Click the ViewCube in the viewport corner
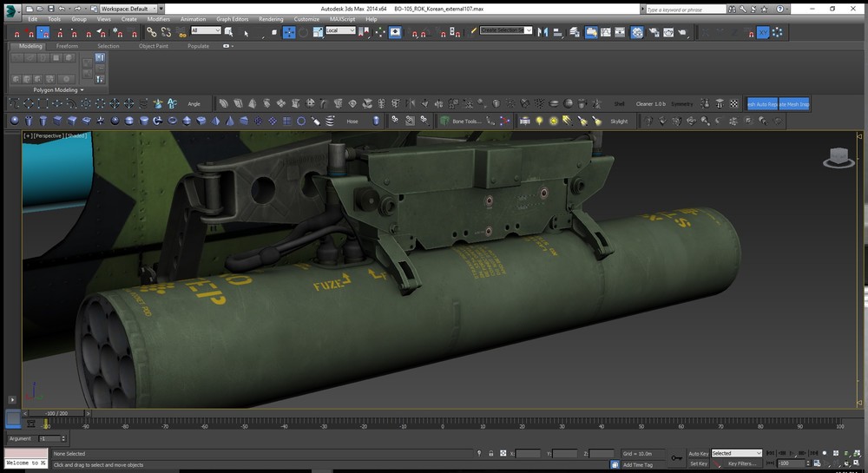Image resolution: width=868 pixels, height=473 pixels. 838,157
